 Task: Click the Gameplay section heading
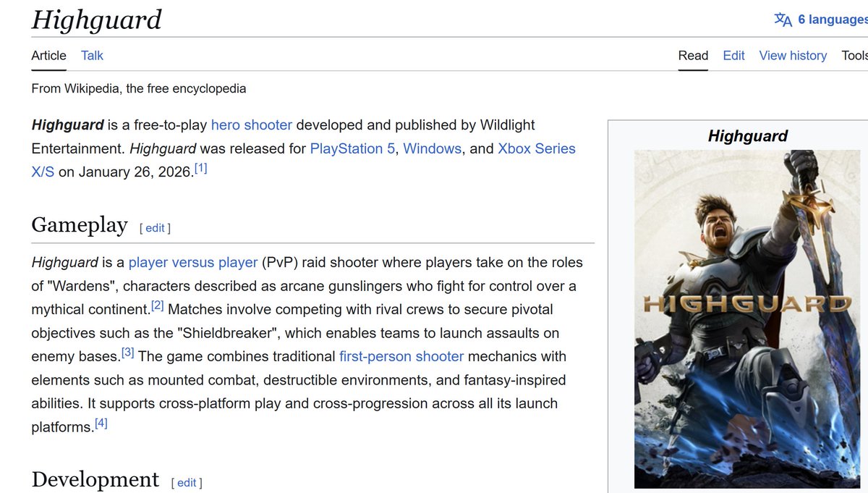click(x=80, y=225)
